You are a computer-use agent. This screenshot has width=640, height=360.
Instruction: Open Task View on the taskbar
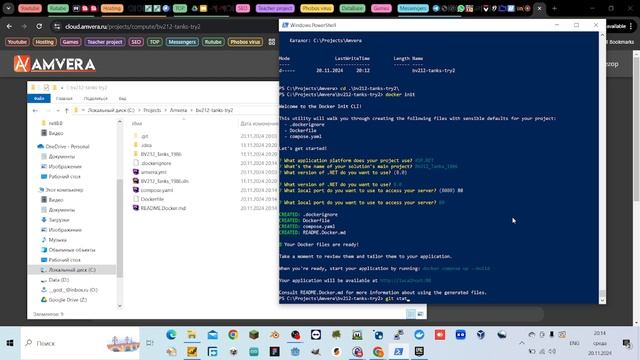click(150, 343)
